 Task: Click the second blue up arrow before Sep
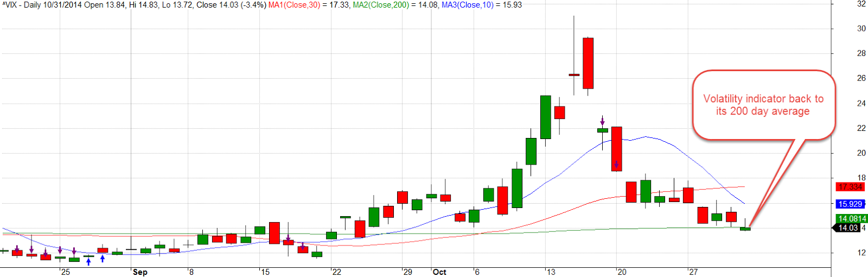click(103, 259)
